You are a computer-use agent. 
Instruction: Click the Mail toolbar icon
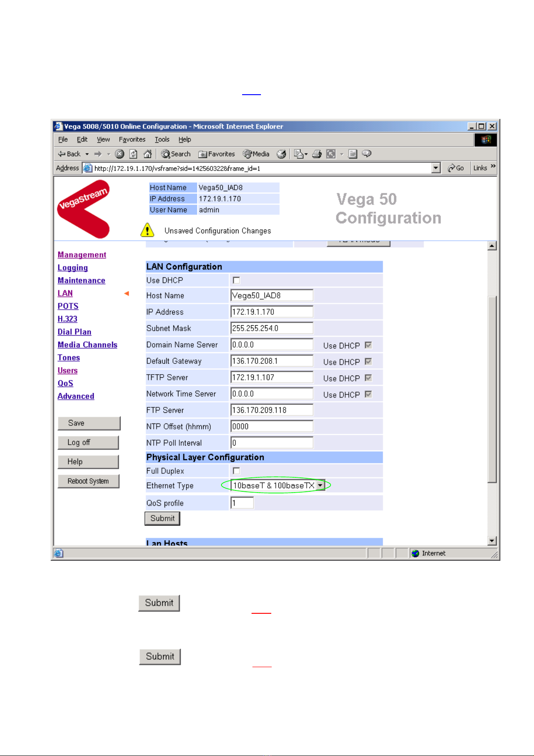[x=299, y=154]
